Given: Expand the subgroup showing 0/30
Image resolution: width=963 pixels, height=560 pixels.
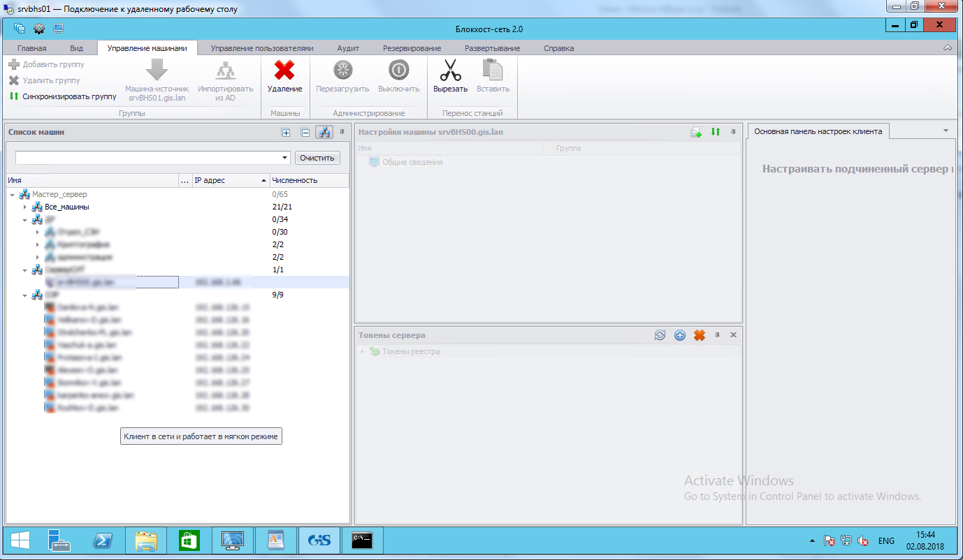Looking at the screenshot, I should (38, 232).
